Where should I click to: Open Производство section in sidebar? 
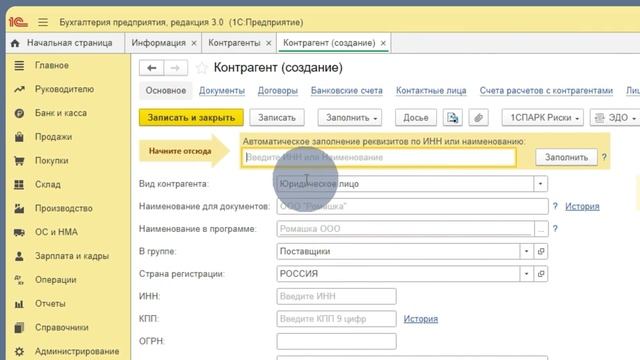pos(63,208)
